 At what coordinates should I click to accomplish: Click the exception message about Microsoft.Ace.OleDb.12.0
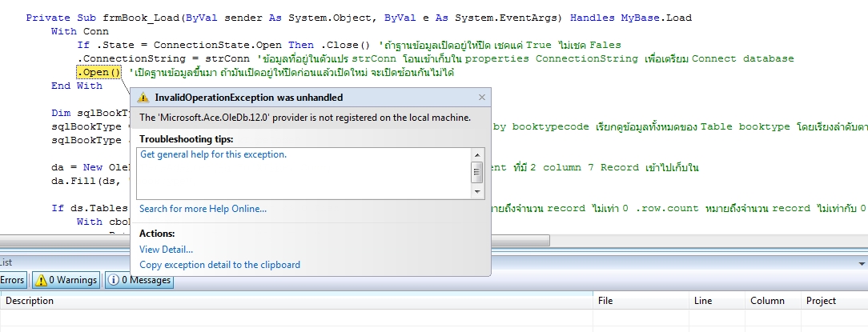coord(305,118)
